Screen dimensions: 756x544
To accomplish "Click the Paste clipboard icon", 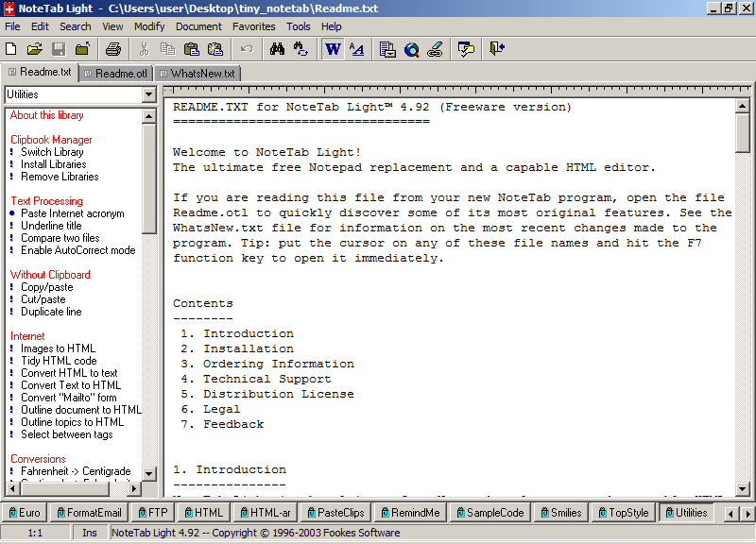I will click(192, 49).
